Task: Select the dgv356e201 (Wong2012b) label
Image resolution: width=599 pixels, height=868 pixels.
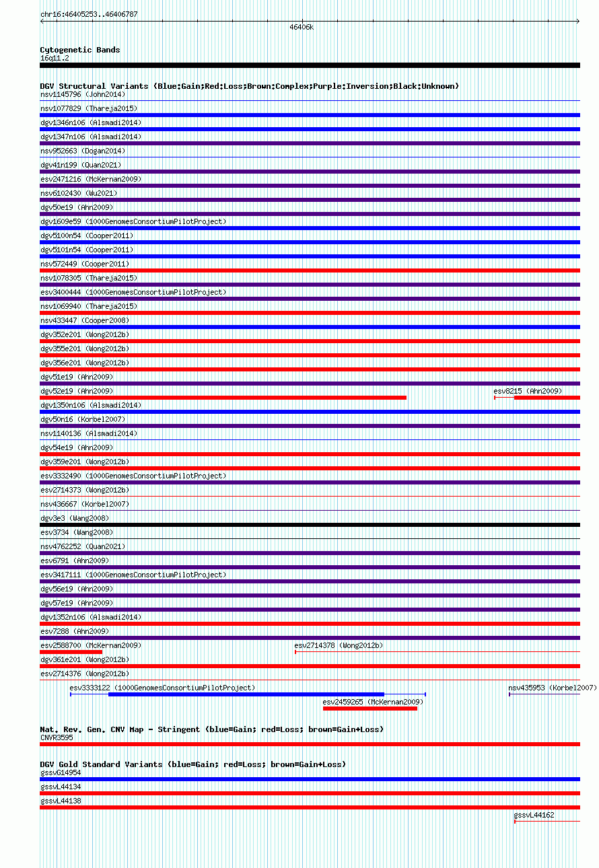Action: click(85, 363)
